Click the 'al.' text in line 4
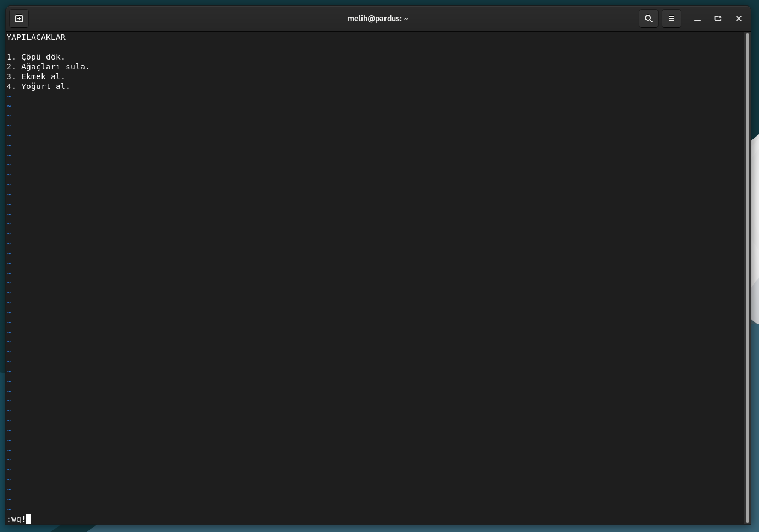Viewport: 759px width, 532px height. tap(63, 86)
